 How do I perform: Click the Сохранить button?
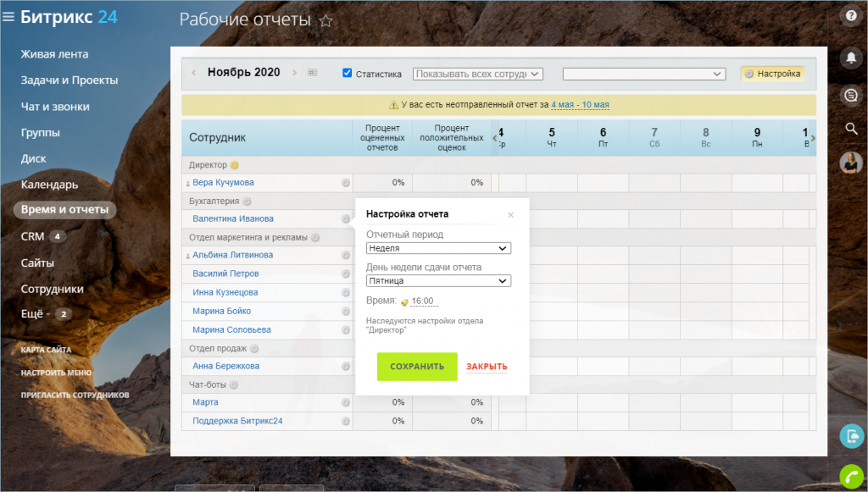pyautogui.click(x=417, y=367)
